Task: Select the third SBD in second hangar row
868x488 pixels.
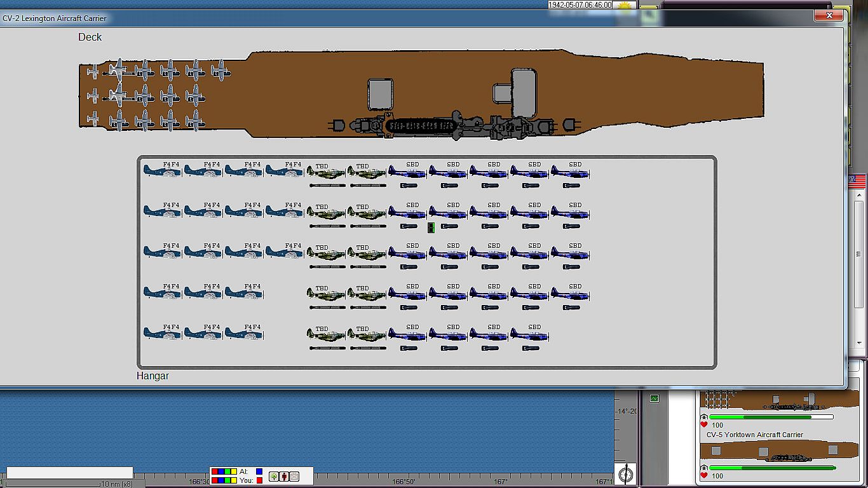Action: [x=489, y=211]
